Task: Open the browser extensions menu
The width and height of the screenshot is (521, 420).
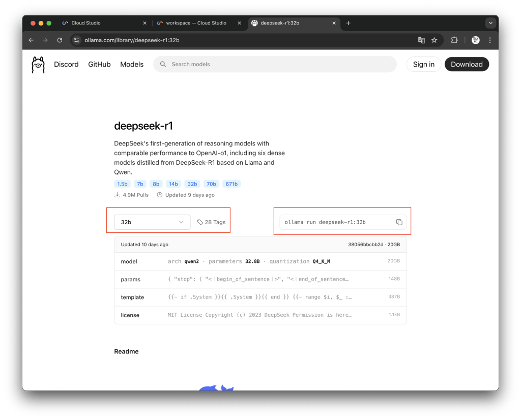Action: pos(454,40)
